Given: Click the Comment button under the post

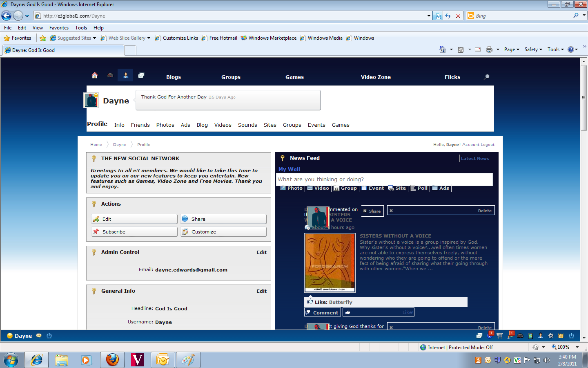Looking at the screenshot, I should pos(323,312).
